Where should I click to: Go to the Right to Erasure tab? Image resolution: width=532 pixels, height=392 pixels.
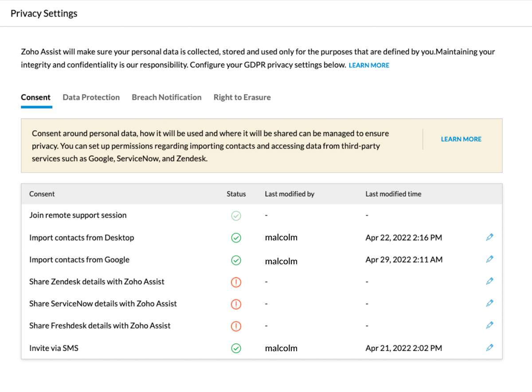pos(242,97)
